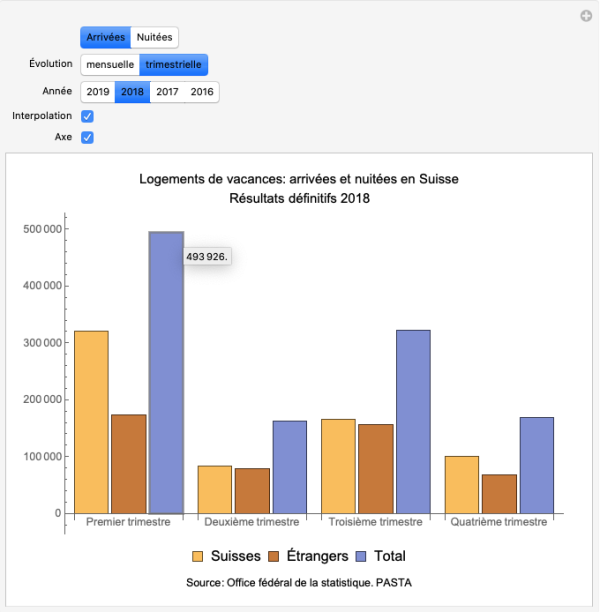Click the orange Suisses legend swatch
This screenshot has width=600, height=612.
click(198, 556)
